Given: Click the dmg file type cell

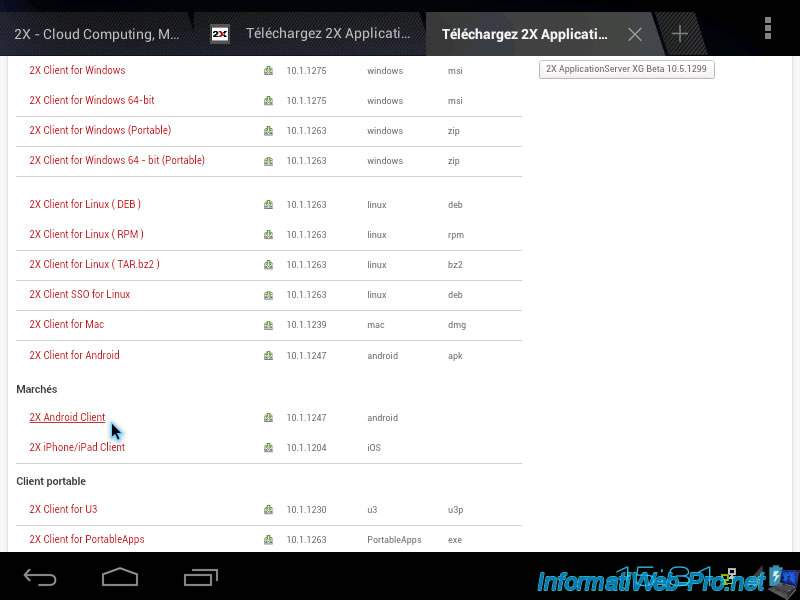Looking at the screenshot, I should [x=457, y=325].
